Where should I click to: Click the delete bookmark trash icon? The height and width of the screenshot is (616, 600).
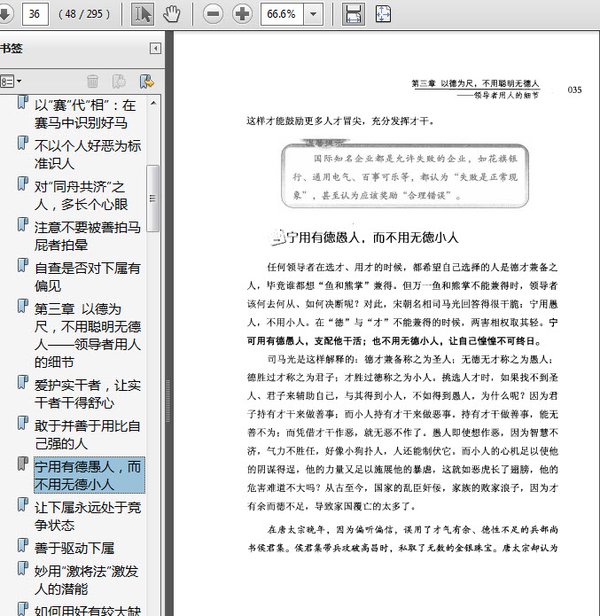(x=93, y=81)
